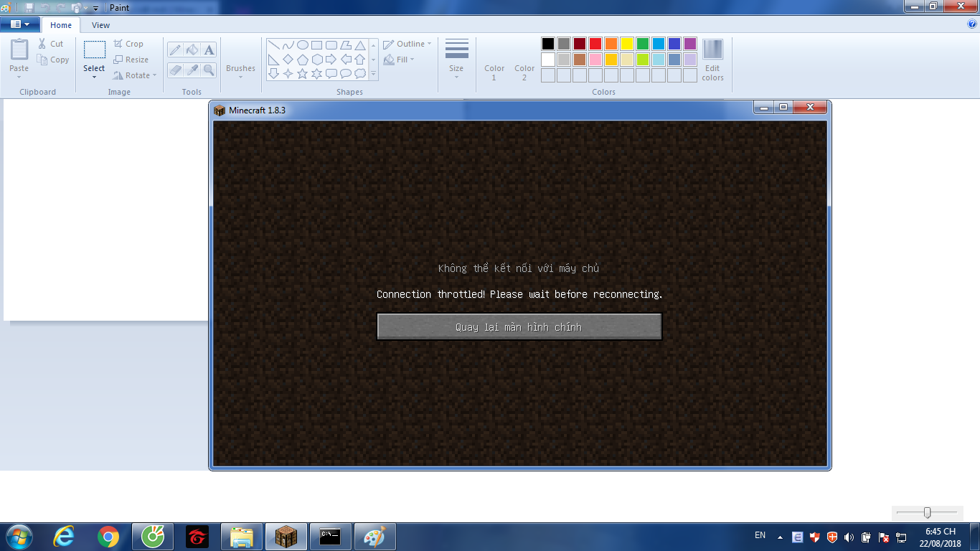This screenshot has height=551, width=980.
Task: Open the Paint application menu button
Action: [x=20, y=24]
